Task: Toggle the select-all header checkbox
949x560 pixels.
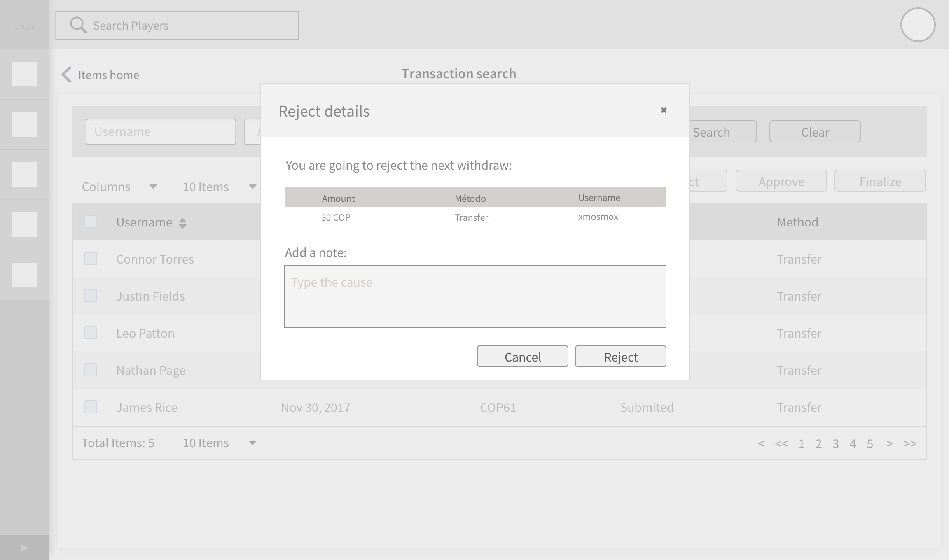Action: [91, 222]
